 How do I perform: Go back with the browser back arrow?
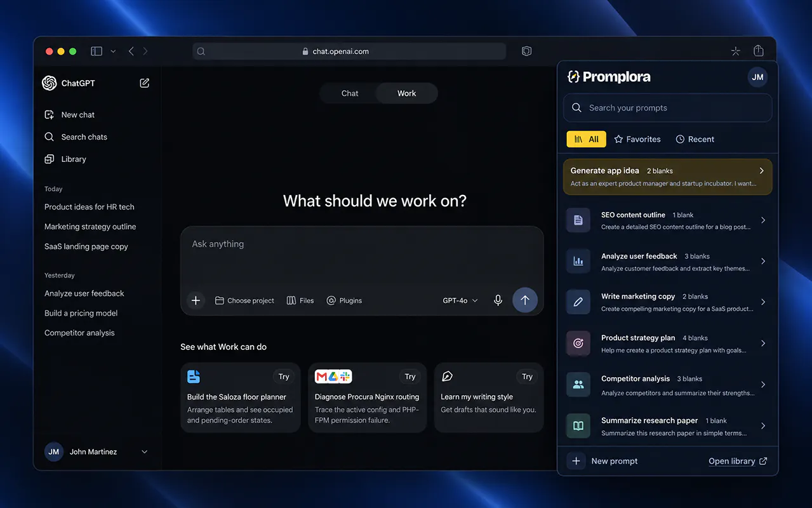point(131,51)
